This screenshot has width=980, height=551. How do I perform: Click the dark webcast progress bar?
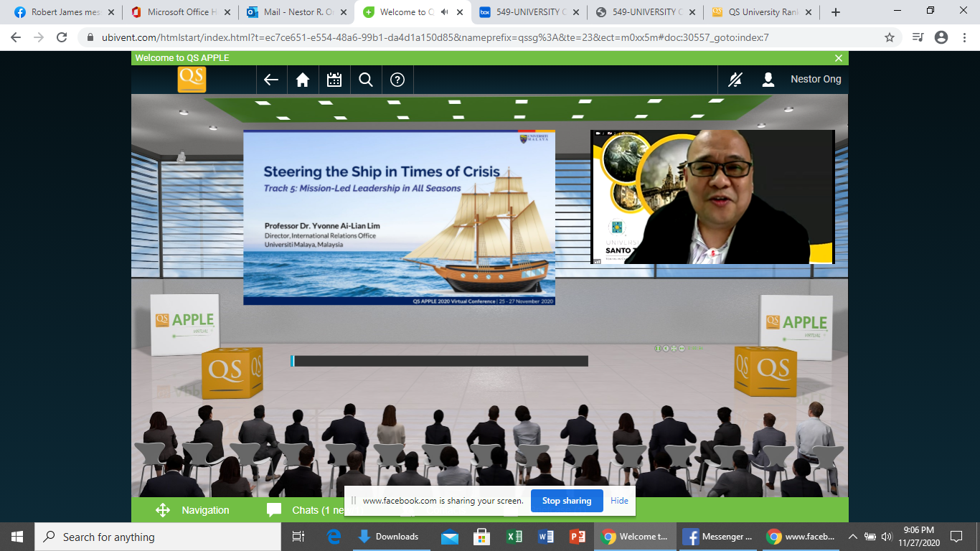click(x=440, y=361)
